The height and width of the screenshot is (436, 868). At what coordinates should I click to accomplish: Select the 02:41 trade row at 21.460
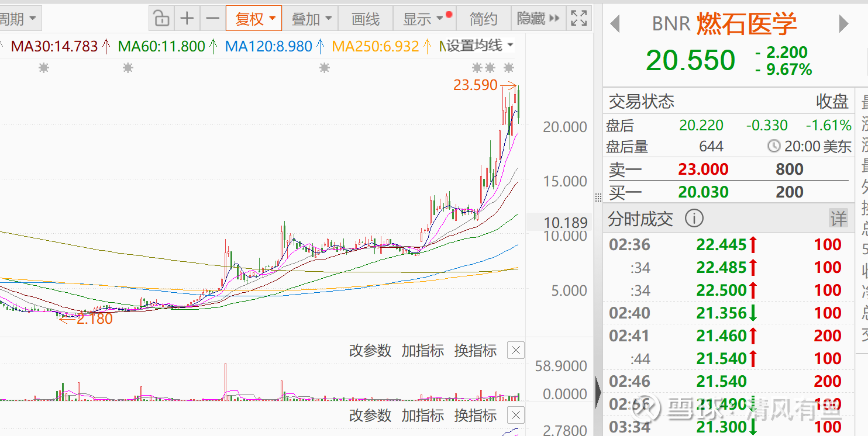tap(728, 336)
